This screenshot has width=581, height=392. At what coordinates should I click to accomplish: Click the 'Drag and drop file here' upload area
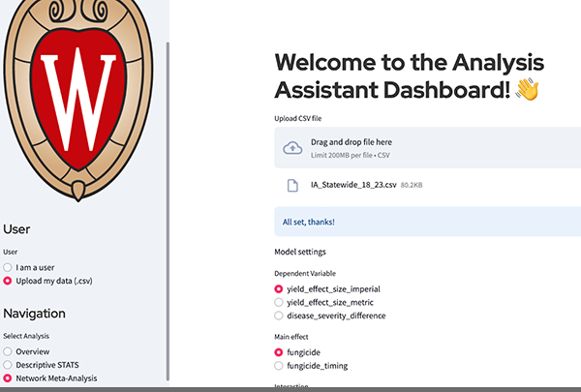(427, 147)
